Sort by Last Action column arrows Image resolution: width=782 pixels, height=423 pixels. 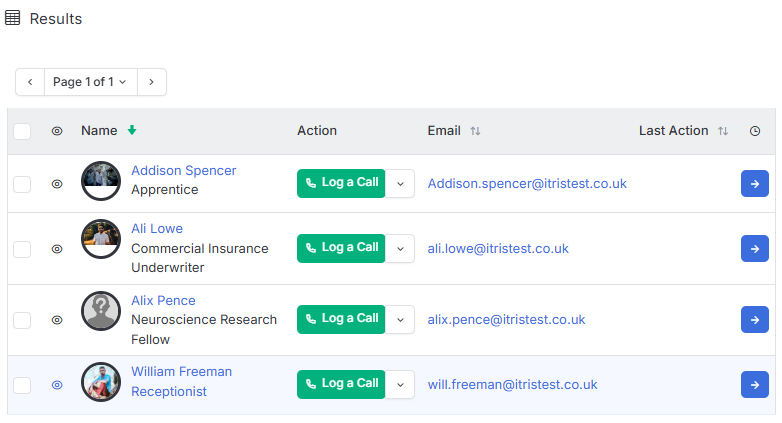723,131
